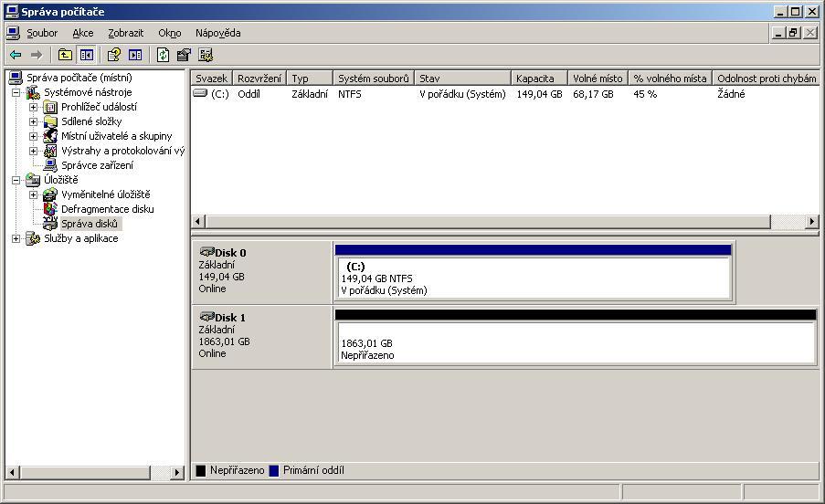Click volume list scrollbar right arrow
825x504 pixels.
click(812, 221)
